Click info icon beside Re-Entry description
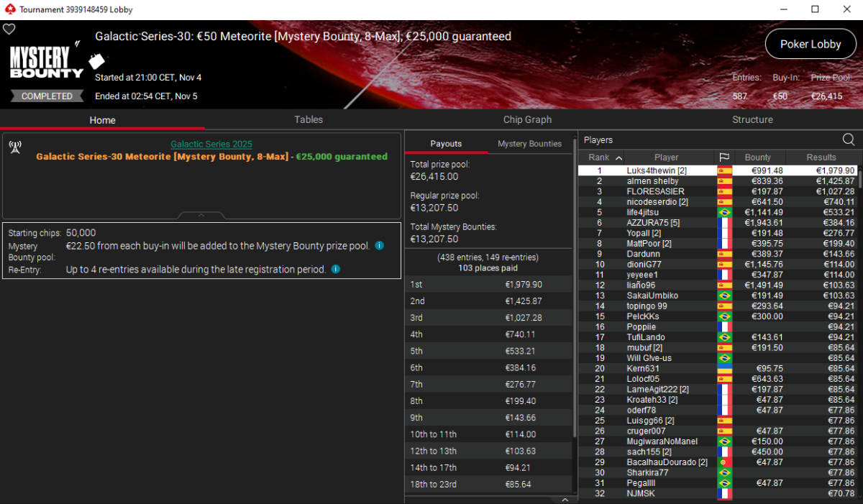Viewport: 863px width, 504px height. tap(335, 270)
